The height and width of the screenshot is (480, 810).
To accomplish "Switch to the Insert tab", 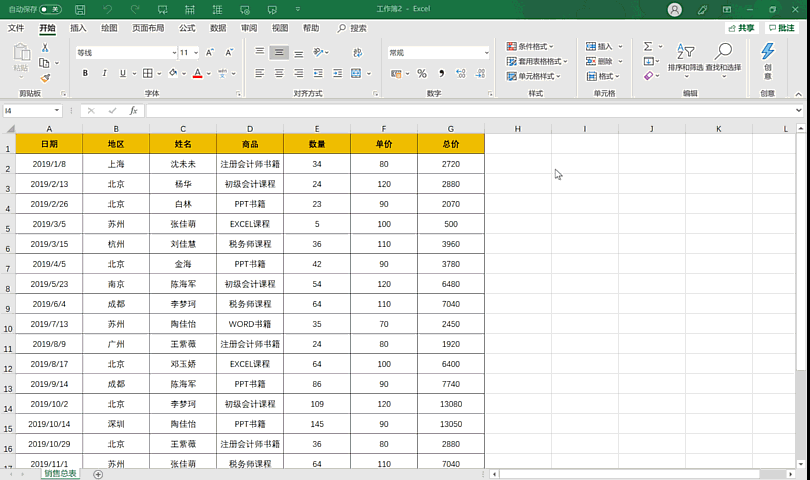I will tap(78, 28).
